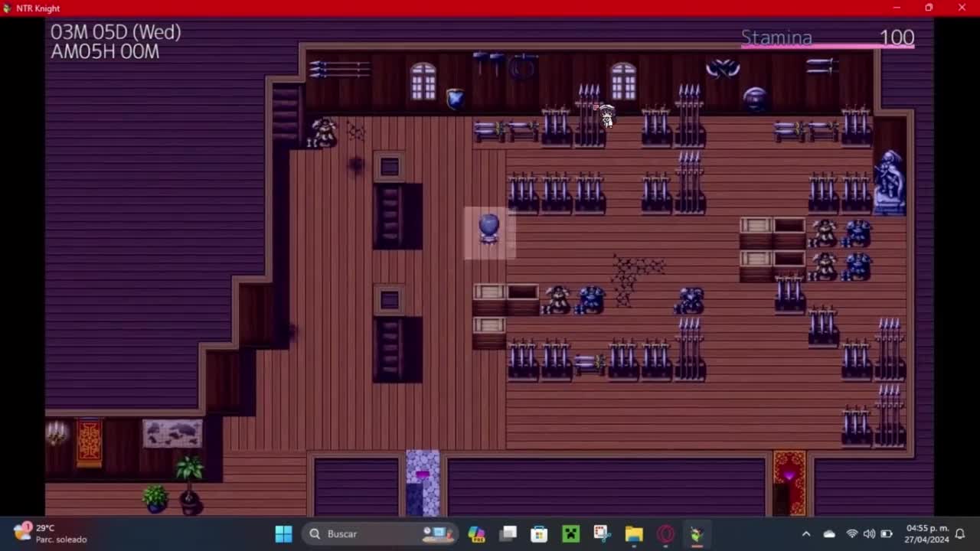Click the white-haired player character sprite
Viewport: 980px width, 551px height.
point(606,116)
